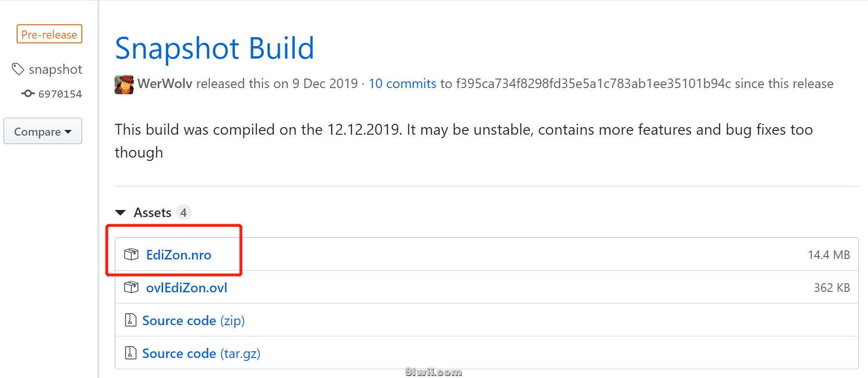Viewport: 868px width, 378px height.
Task: Click the Source code zip file icon
Action: tap(130, 320)
